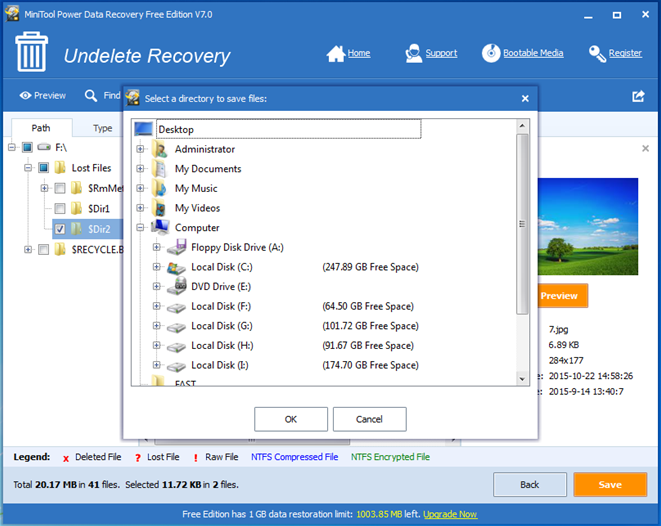Expand the My Music node
The height and width of the screenshot is (526, 661).
click(140, 188)
